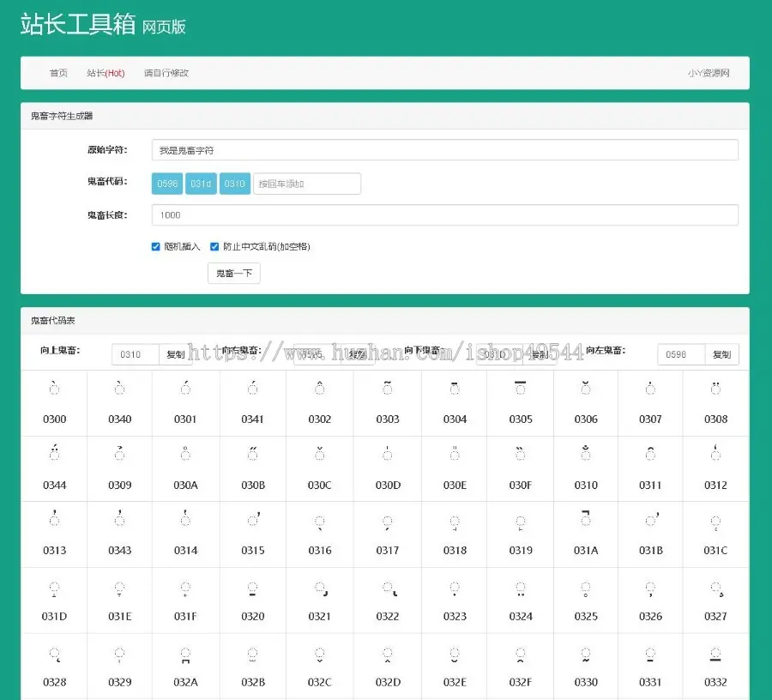
Task: Switch to the 站长(Hot) menu item
Action: click(x=106, y=73)
